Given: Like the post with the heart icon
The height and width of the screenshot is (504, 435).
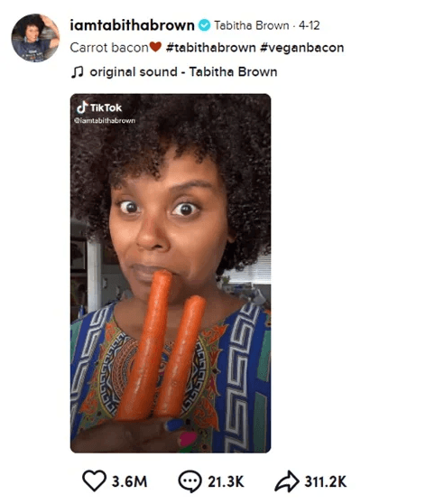Looking at the screenshot, I should click(94, 481).
